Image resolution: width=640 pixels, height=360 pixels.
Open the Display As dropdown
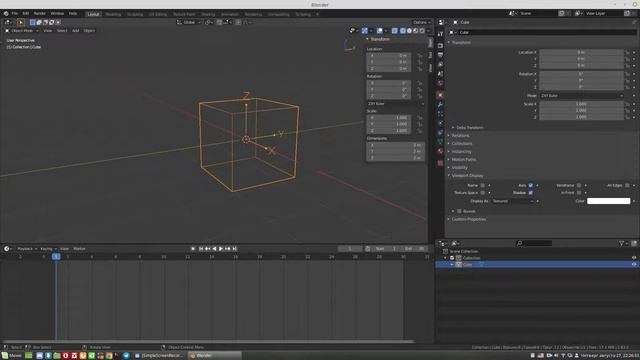(x=513, y=201)
